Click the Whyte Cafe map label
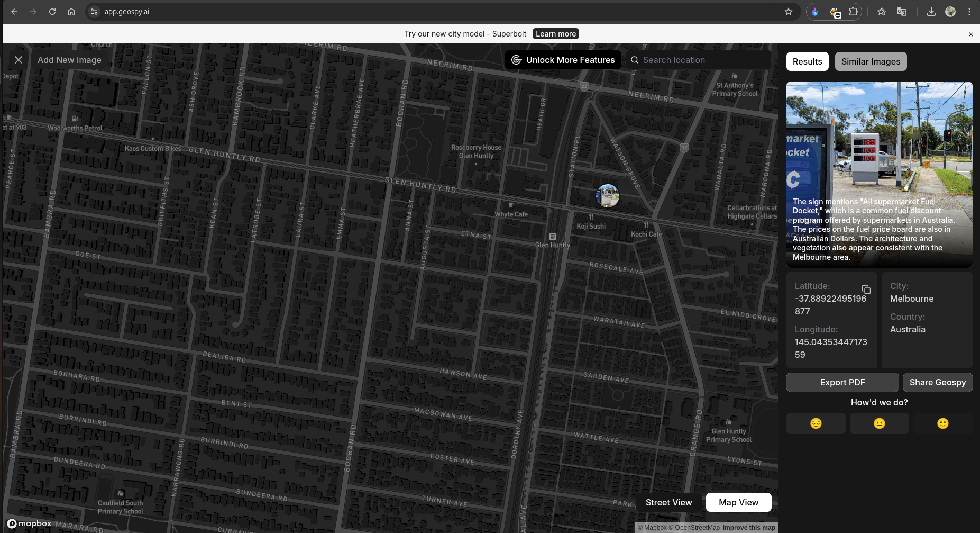The width and height of the screenshot is (980, 533). tap(511, 214)
